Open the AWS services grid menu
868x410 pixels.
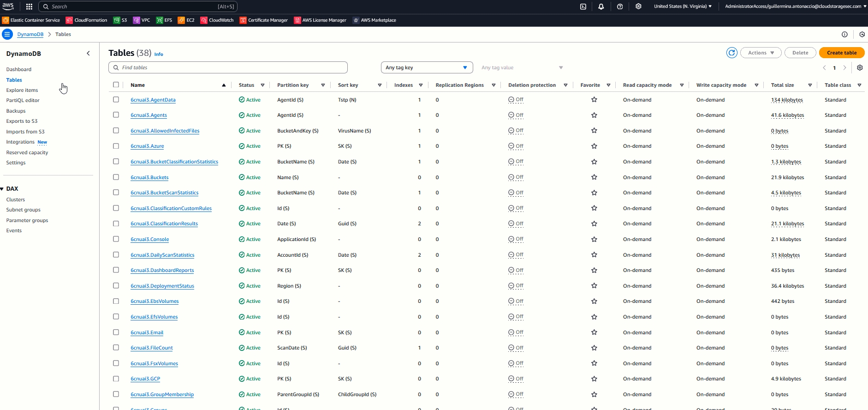pyautogui.click(x=29, y=6)
